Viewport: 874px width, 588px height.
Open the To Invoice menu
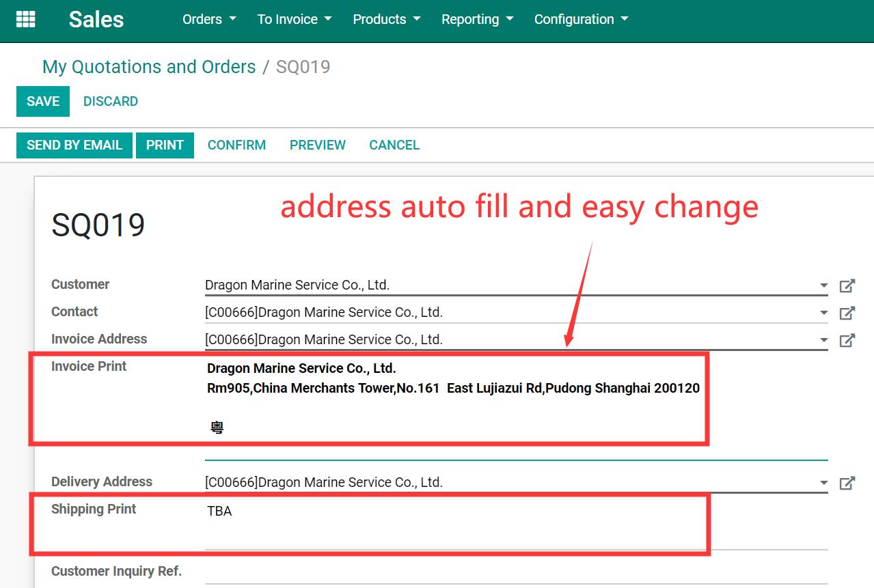(295, 19)
